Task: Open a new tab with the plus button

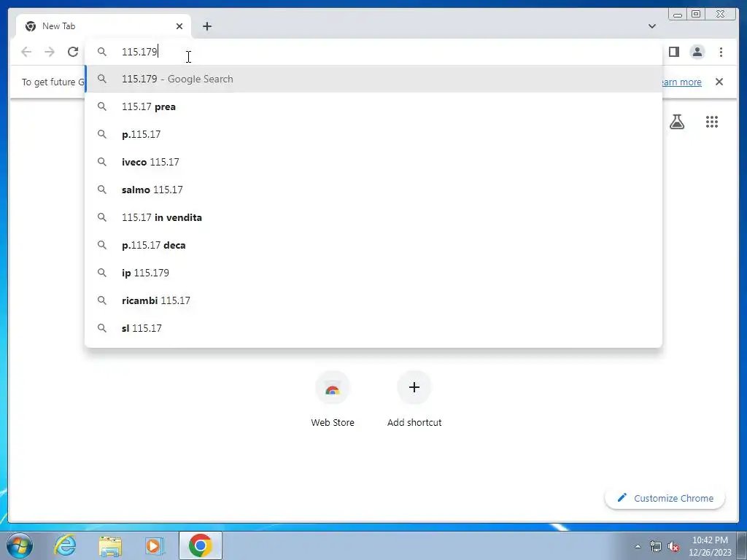Action: [206, 26]
